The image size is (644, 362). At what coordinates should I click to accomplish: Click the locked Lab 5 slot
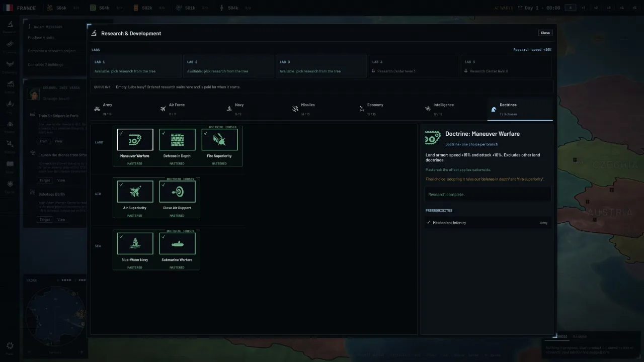click(506, 66)
